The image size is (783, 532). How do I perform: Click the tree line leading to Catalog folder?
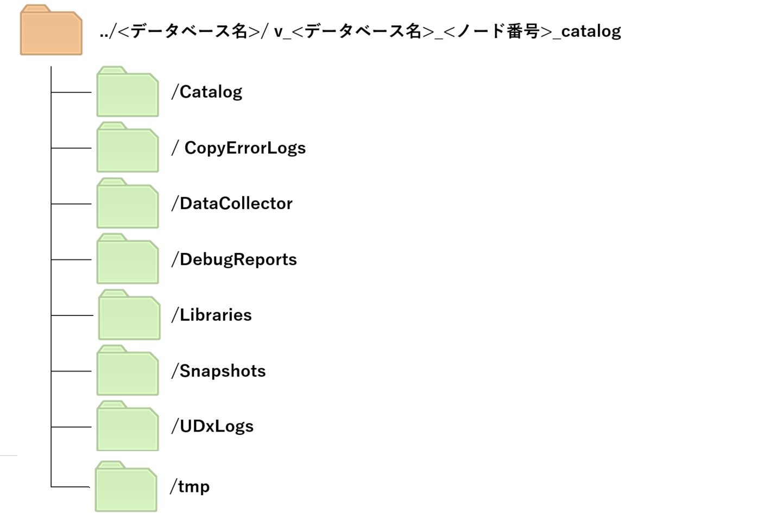tap(71, 92)
